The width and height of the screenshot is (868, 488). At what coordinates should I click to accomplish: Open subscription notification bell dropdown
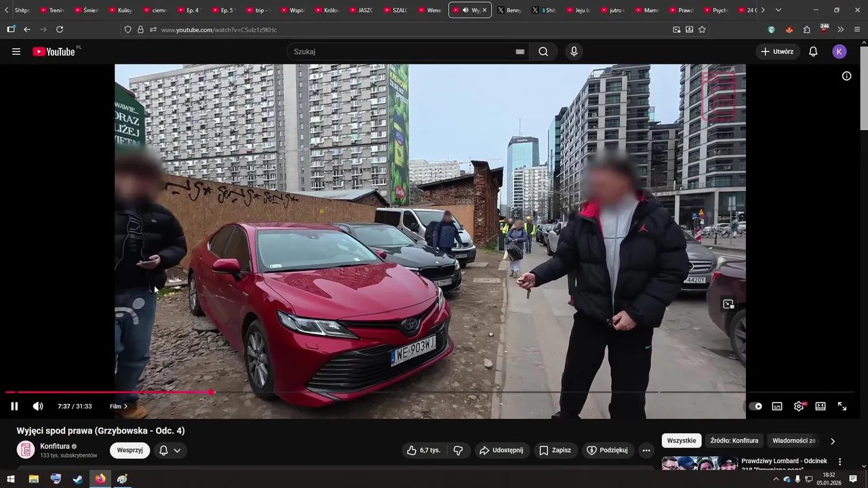[170, 450]
